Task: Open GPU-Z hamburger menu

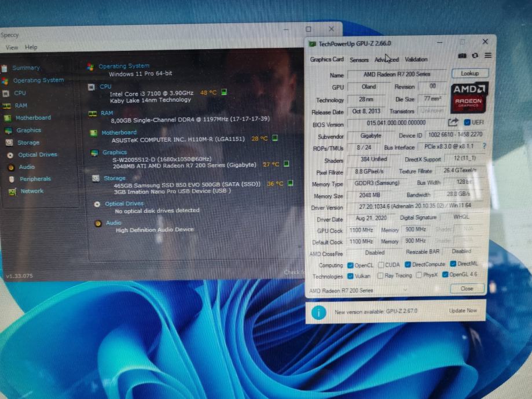Action: tap(488, 56)
